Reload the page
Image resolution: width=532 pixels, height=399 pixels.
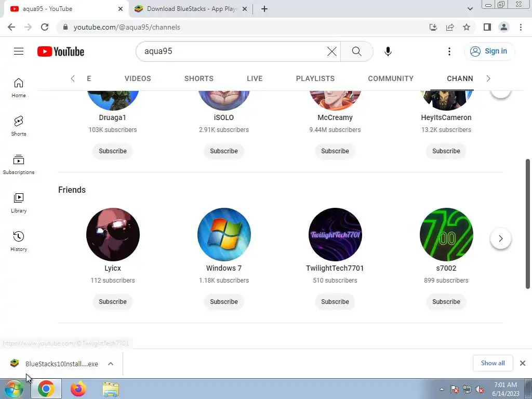point(45,27)
